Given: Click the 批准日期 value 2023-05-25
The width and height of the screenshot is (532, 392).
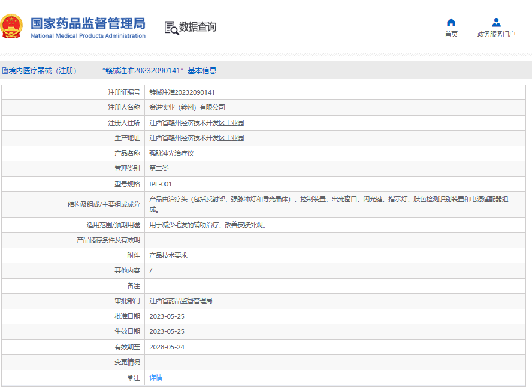Looking at the screenshot, I should coord(167,316).
